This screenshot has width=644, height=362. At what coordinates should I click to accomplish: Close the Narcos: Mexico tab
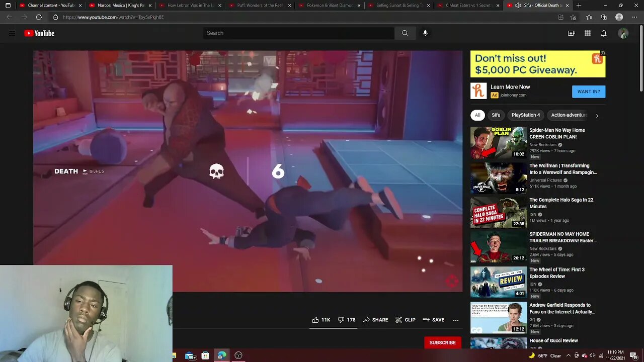tap(150, 6)
